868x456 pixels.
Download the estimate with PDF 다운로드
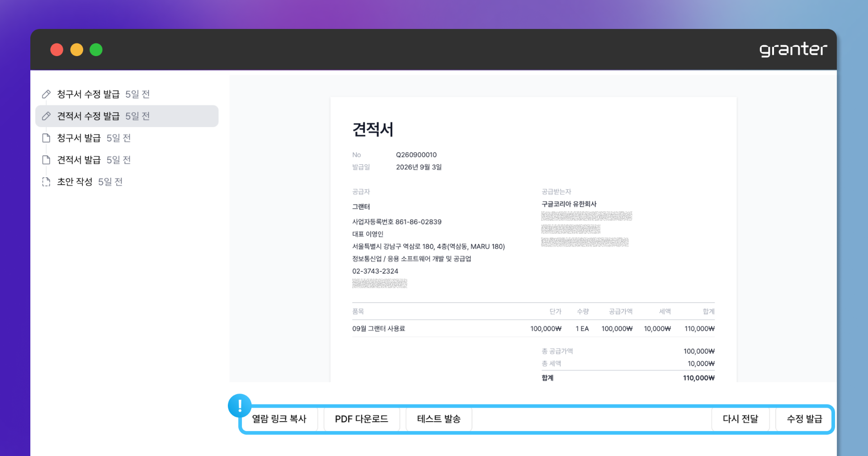point(362,419)
